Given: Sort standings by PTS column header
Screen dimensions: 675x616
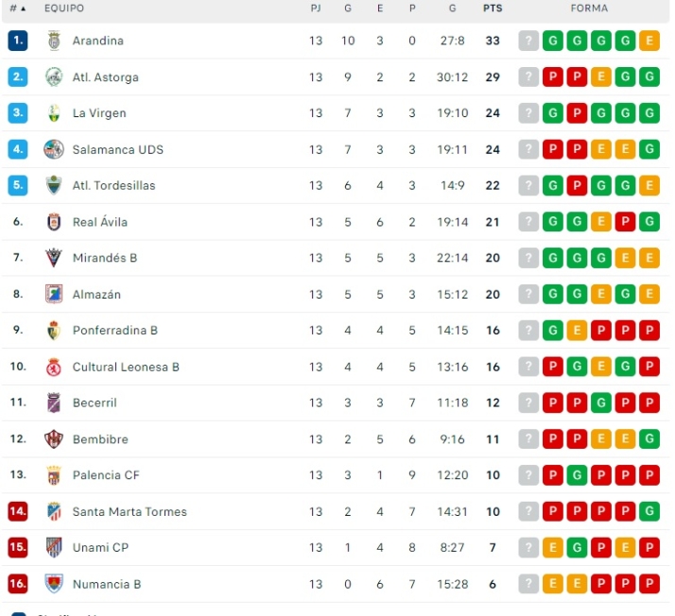Looking at the screenshot, I should point(493,9).
